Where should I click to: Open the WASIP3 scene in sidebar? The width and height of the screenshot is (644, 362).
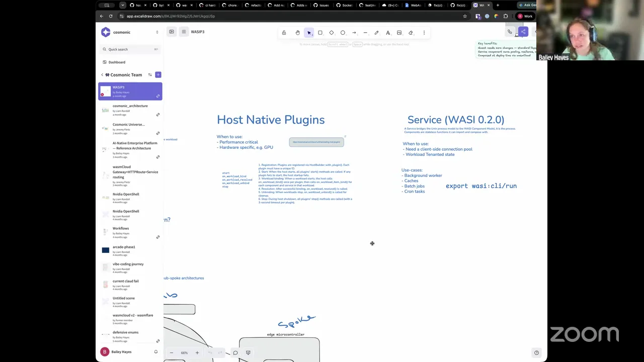coord(130,91)
